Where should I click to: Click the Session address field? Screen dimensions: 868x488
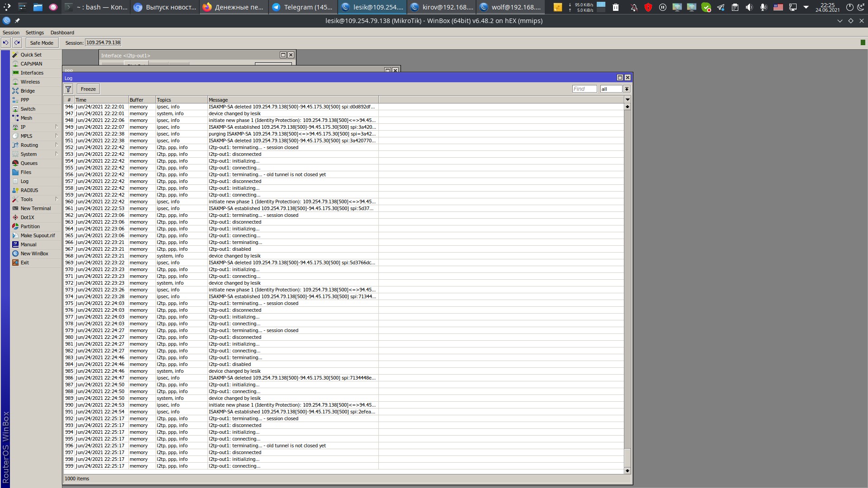pos(103,42)
